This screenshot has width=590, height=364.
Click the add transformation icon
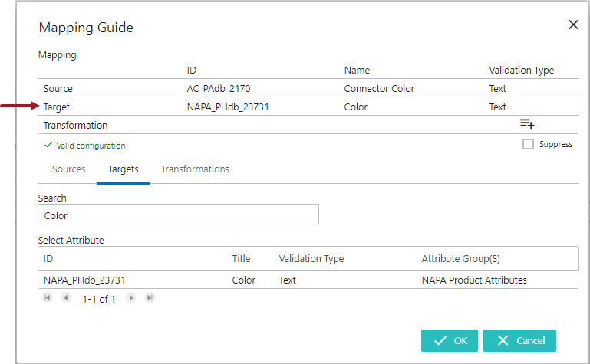526,123
